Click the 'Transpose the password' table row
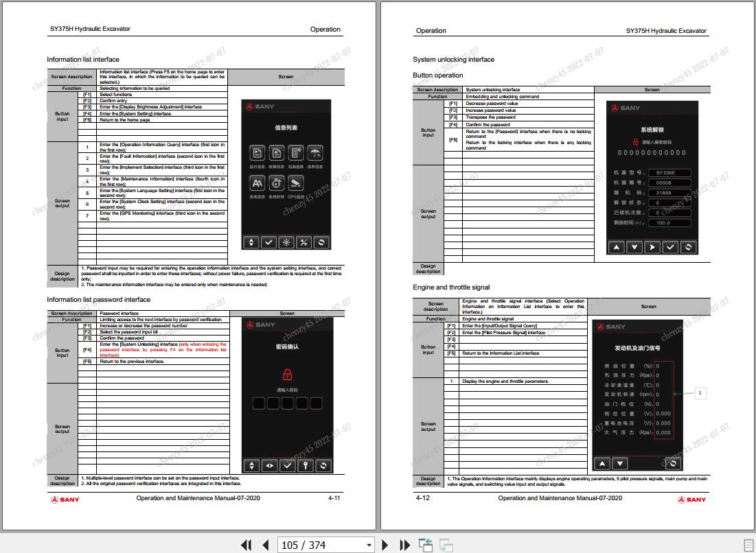Image resolution: width=756 pixels, height=553 pixels. click(x=528, y=117)
